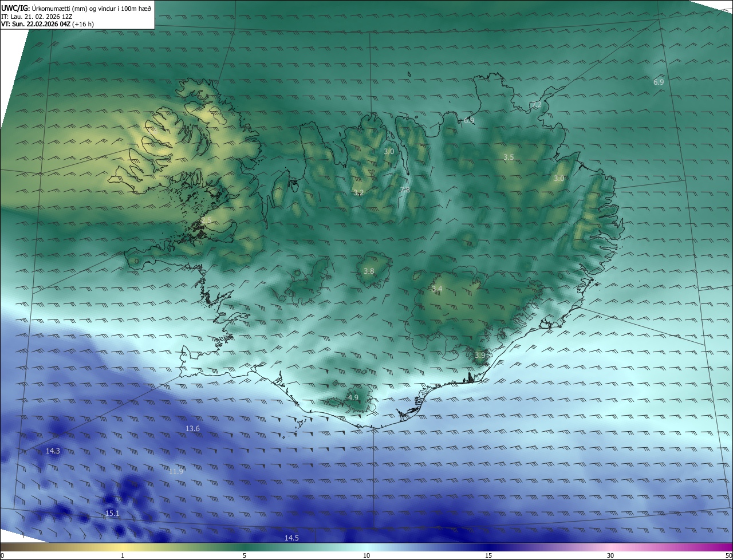Click the 15.1 value over the ocean
The image size is (733, 560).
pyautogui.click(x=113, y=514)
